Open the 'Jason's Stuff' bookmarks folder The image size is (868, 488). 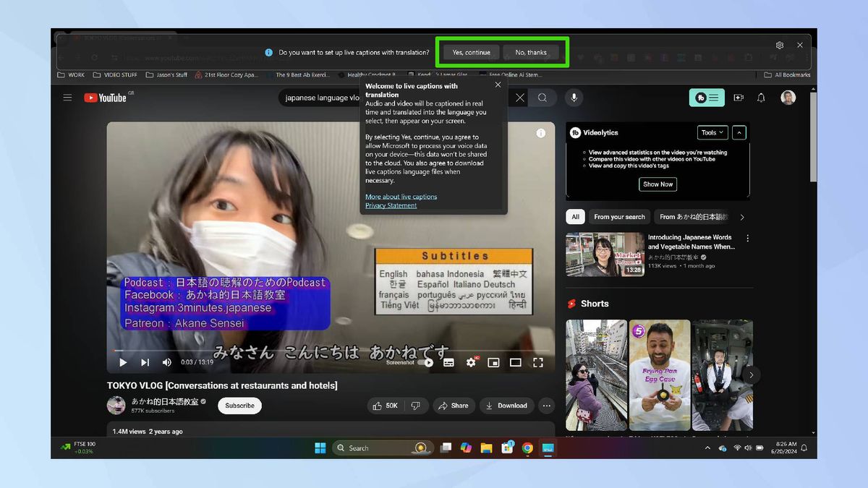pyautogui.click(x=172, y=74)
